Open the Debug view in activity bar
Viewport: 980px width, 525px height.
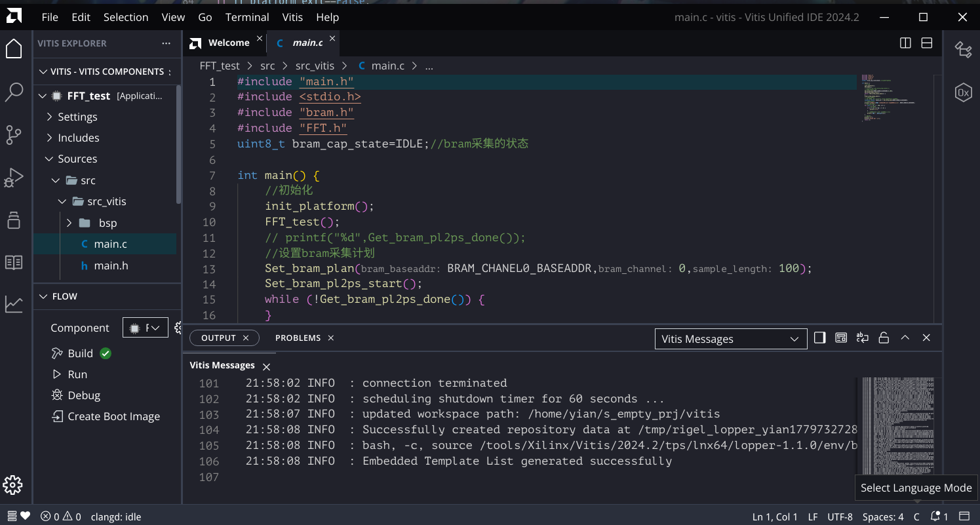pos(14,178)
